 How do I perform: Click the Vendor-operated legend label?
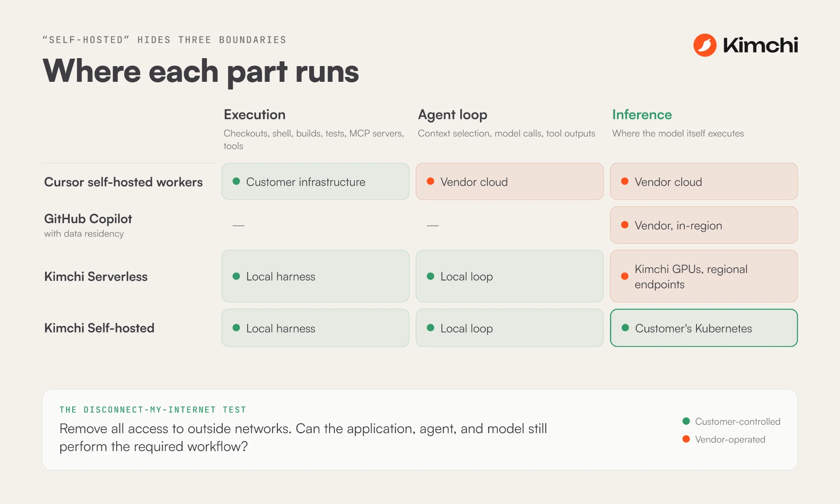[730, 440]
